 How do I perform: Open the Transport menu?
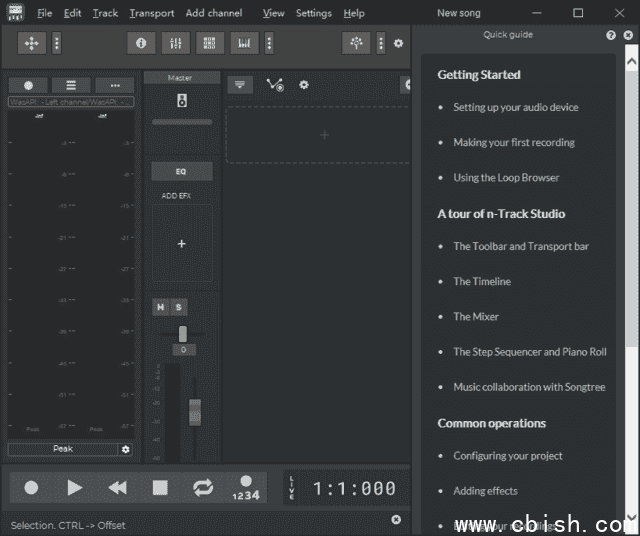click(x=152, y=13)
